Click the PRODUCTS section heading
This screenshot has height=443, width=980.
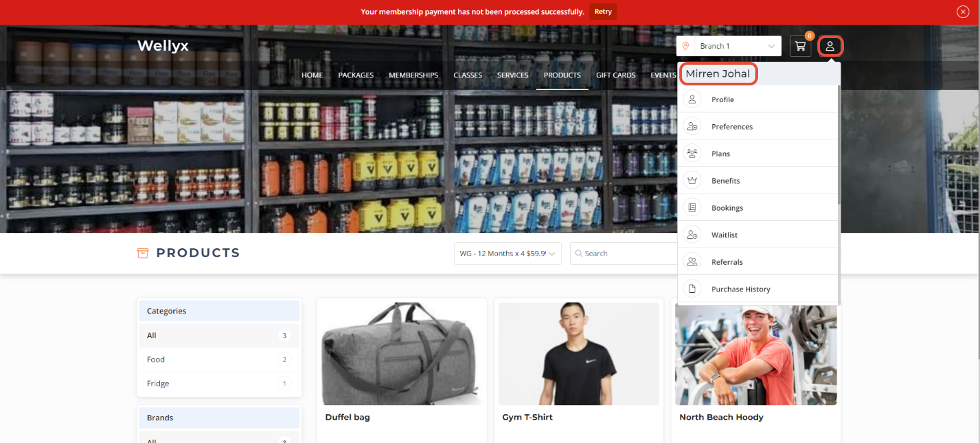pos(198,253)
